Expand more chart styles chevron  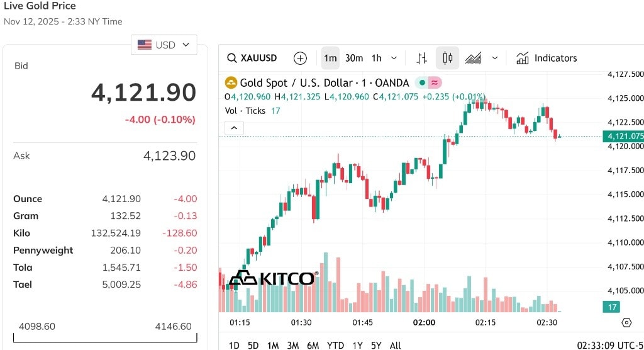point(494,58)
